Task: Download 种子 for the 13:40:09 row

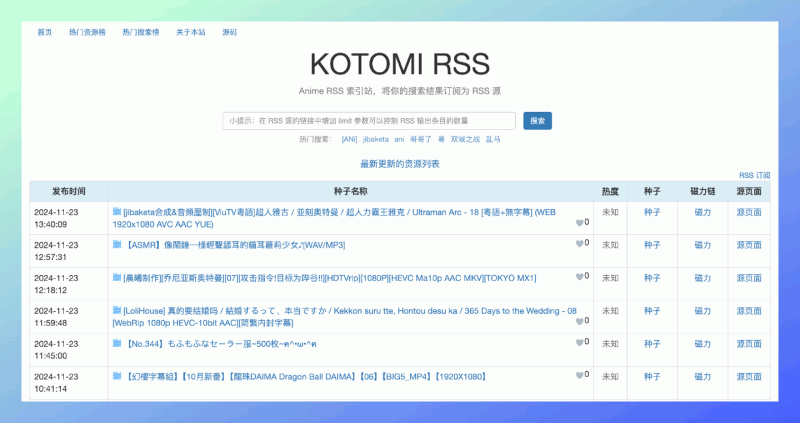Action: [652, 212]
